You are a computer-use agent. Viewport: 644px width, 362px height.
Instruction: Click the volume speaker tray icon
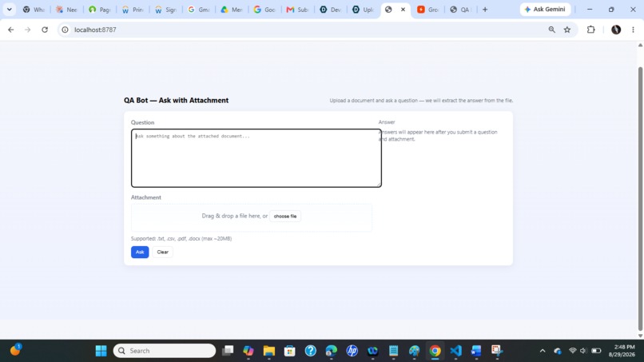(583, 351)
